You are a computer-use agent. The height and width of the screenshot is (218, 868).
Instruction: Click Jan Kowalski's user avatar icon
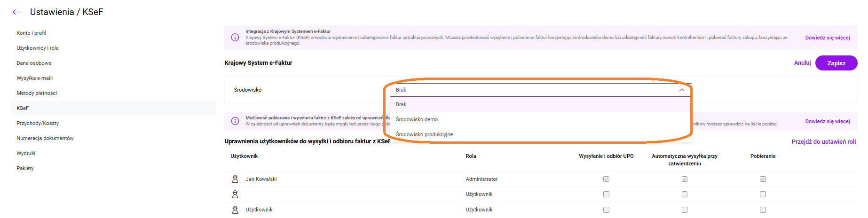(235, 179)
